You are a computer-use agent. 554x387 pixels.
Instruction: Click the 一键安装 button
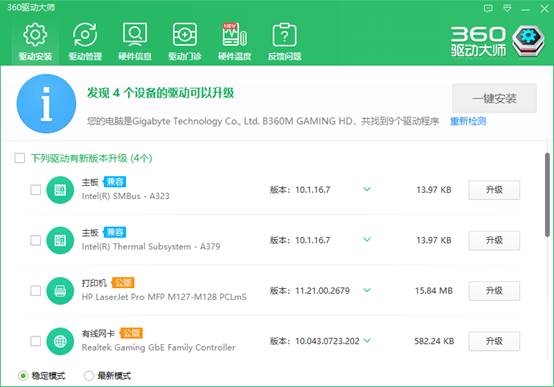tap(494, 98)
